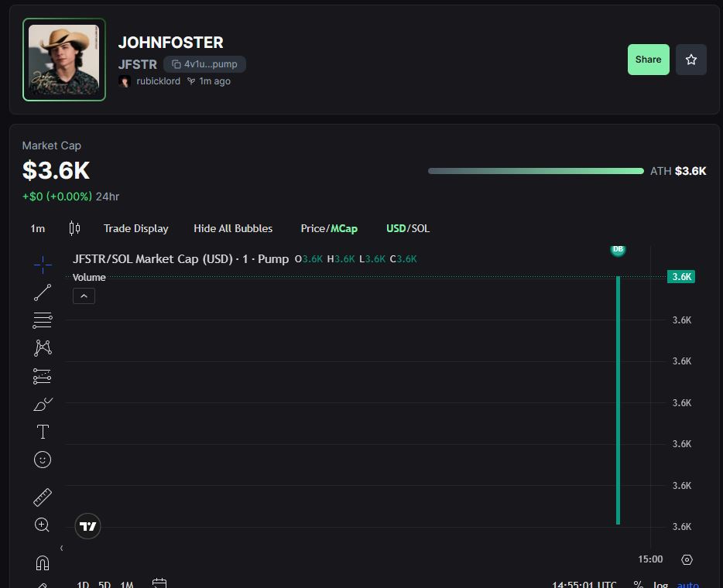
Task: Enable logarithmic price scale
Action: tap(660, 585)
